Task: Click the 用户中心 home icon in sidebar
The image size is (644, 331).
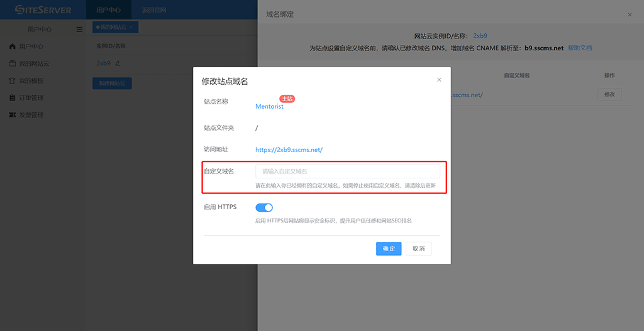Action: 13,47
